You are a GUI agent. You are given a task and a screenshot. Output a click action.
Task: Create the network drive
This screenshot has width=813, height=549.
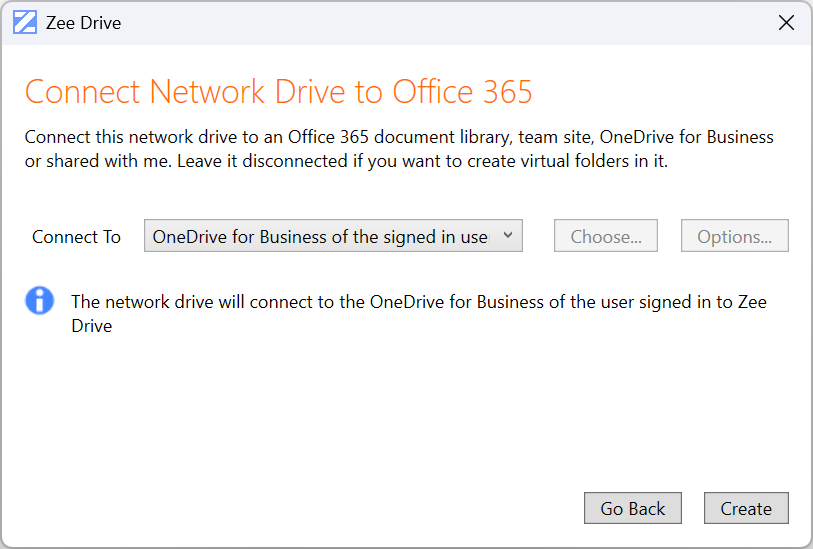coord(746,508)
